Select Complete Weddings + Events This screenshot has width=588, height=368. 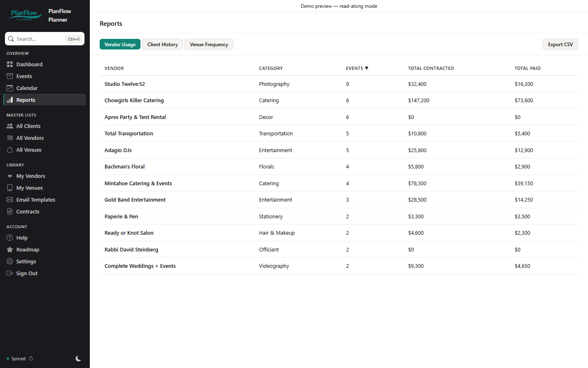click(339, 266)
